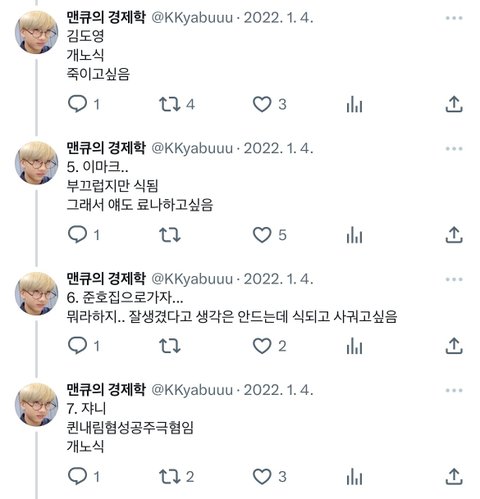
Task: Open the 2022. 1. 4. timestamp on '5. 이마크..' tweet
Action: click(278, 148)
